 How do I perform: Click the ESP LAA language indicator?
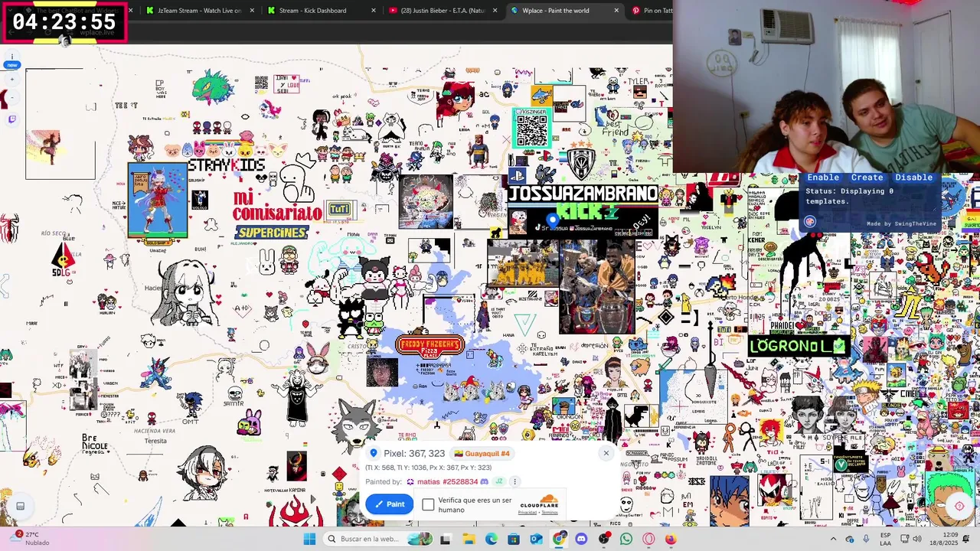[x=886, y=539]
